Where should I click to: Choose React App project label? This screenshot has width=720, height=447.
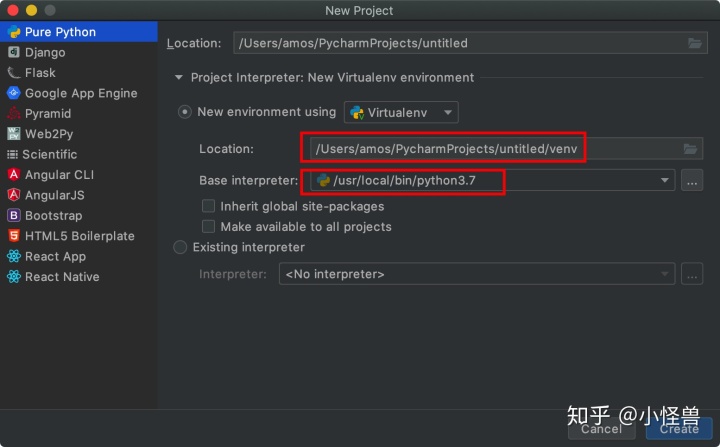[56, 256]
